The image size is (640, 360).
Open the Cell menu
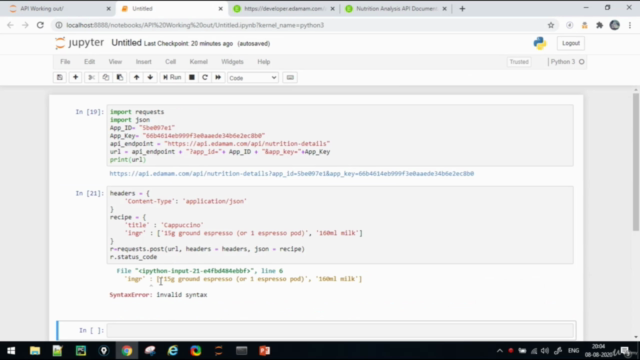click(171, 62)
